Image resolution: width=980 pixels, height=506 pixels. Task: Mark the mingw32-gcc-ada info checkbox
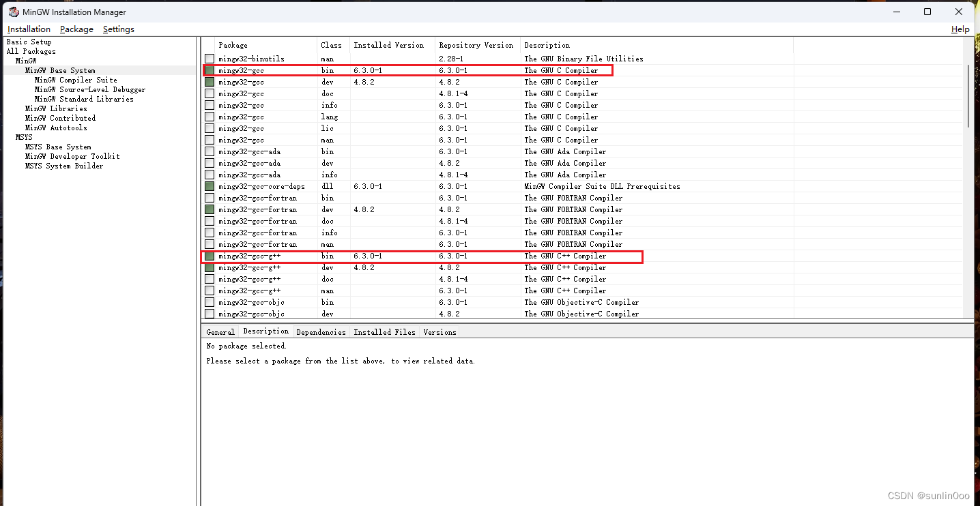tap(210, 175)
